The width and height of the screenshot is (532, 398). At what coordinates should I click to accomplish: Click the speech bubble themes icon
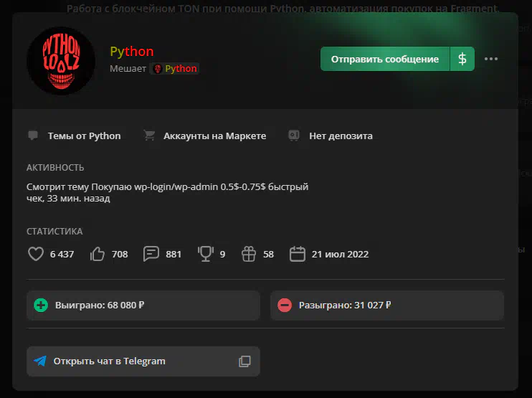tap(33, 136)
